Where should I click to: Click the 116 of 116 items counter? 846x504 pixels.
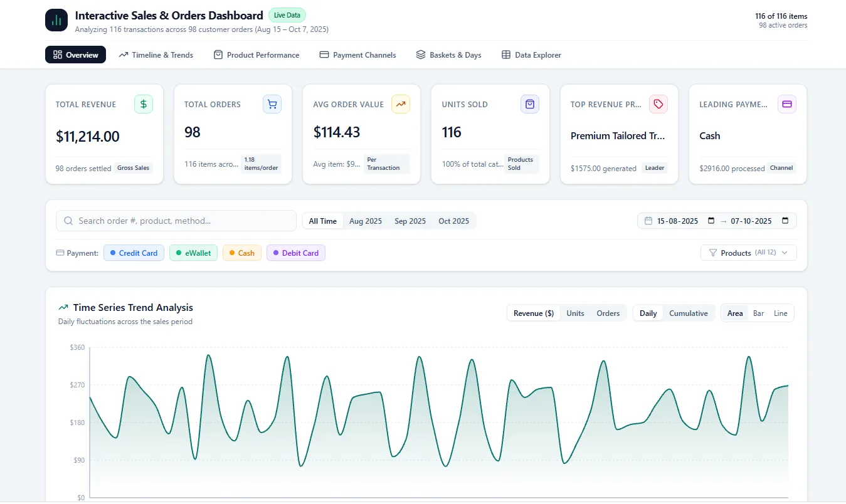tap(781, 16)
